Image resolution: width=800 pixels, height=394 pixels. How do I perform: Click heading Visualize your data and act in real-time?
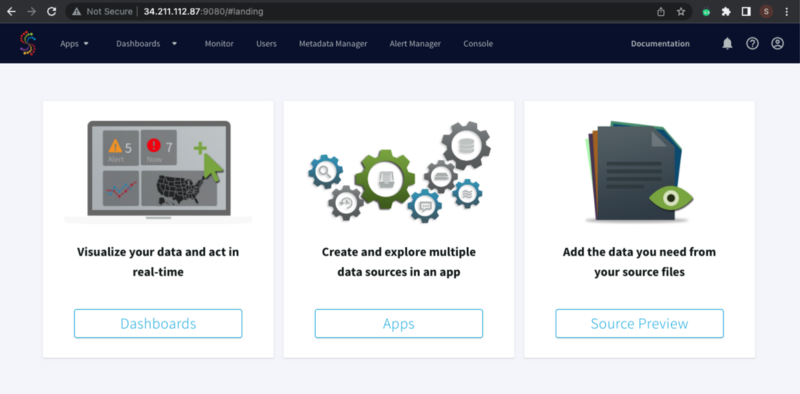click(x=158, y=262)
